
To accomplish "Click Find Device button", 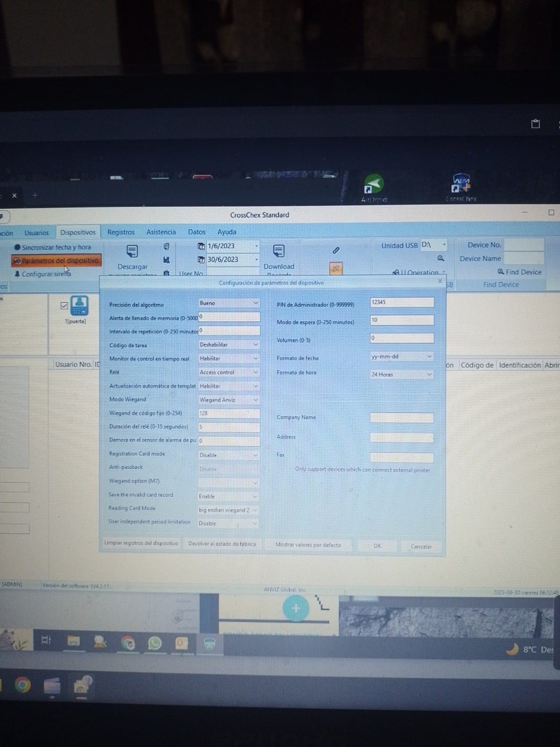I will click(x=519, y=272).
